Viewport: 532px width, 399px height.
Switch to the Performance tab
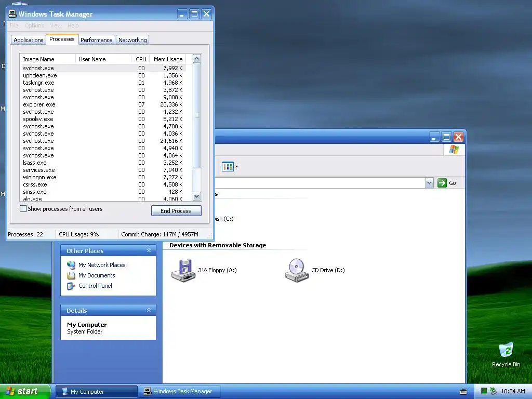point(96,40)
